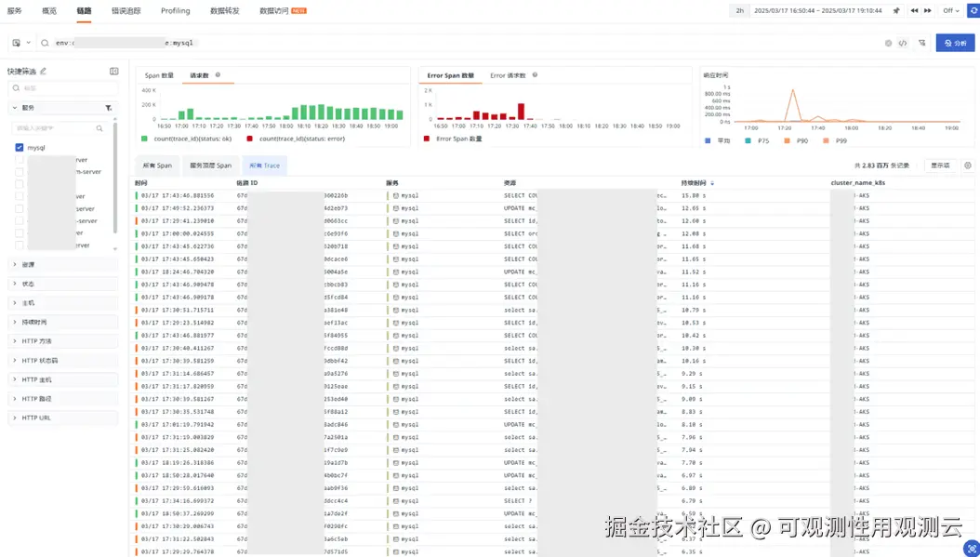Toggle the green status: ok legend swatch
This screenshot has width=980, height=557.
(x=144, y=139)
